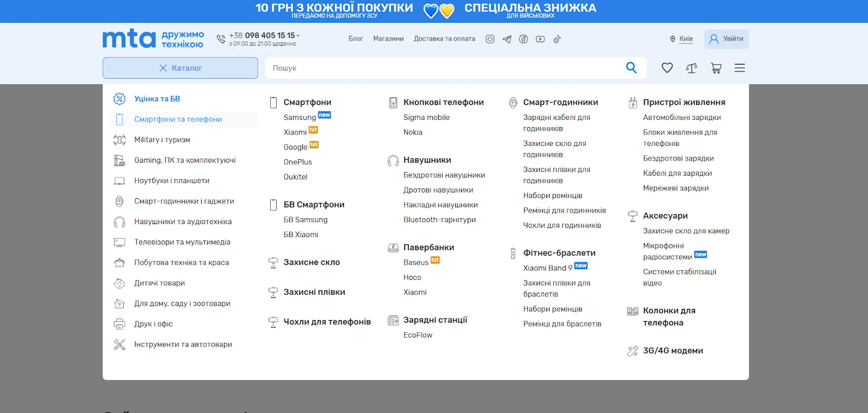Click the search magnifier icon

tap(631, 68)
